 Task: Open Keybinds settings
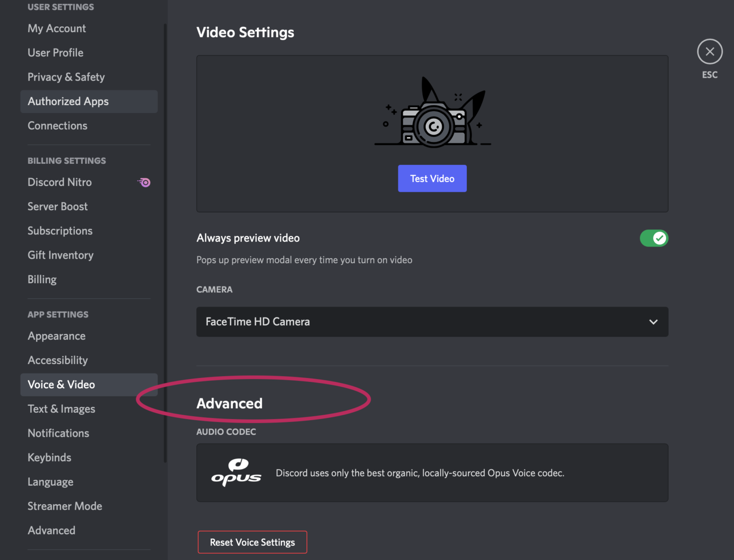(x=89, y=458)
